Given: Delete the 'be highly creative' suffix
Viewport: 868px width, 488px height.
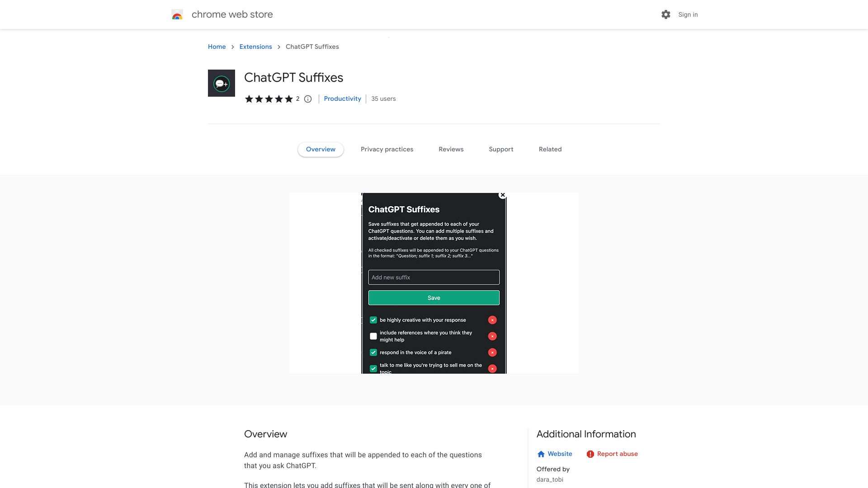Looking at the screenshot, I should (x=492, y=320).
